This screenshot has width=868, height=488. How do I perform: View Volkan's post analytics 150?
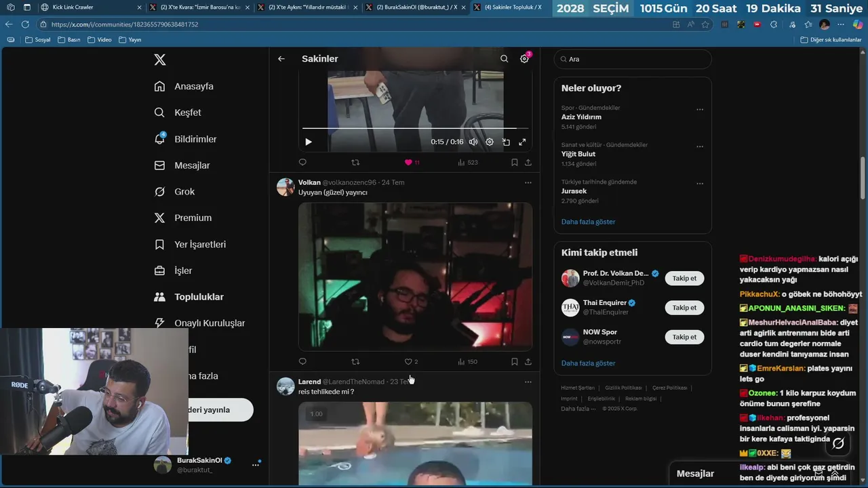[467, 361]
